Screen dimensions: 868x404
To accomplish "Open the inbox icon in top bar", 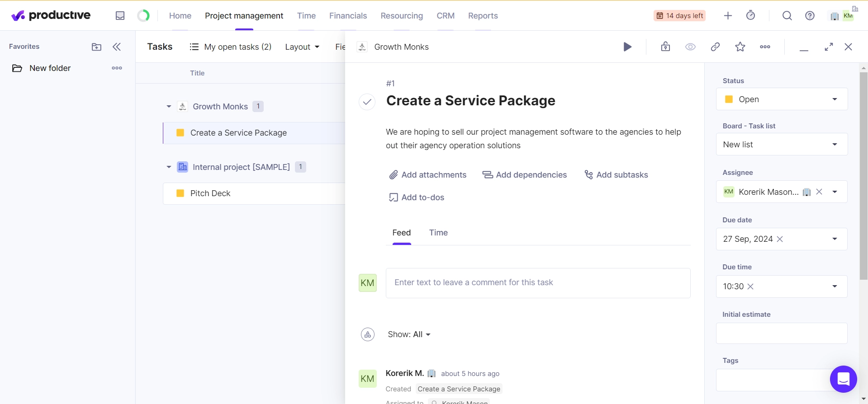I will [120, 16].
